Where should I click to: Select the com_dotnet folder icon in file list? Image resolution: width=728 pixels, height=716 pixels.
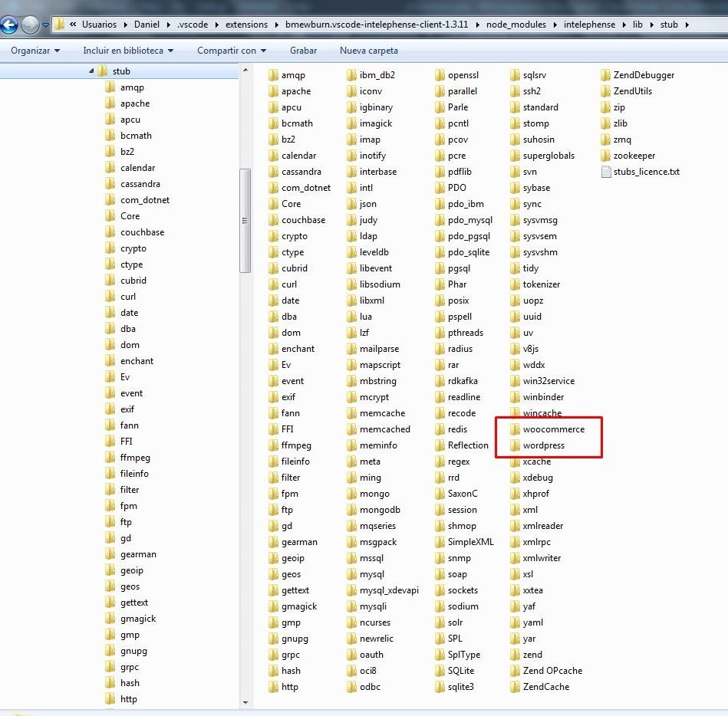(273, 188)
